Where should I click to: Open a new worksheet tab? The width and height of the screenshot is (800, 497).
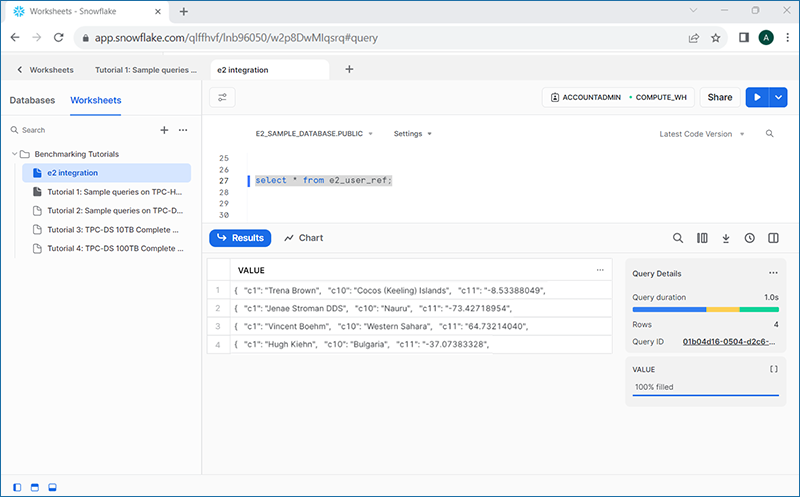[349, 69]
